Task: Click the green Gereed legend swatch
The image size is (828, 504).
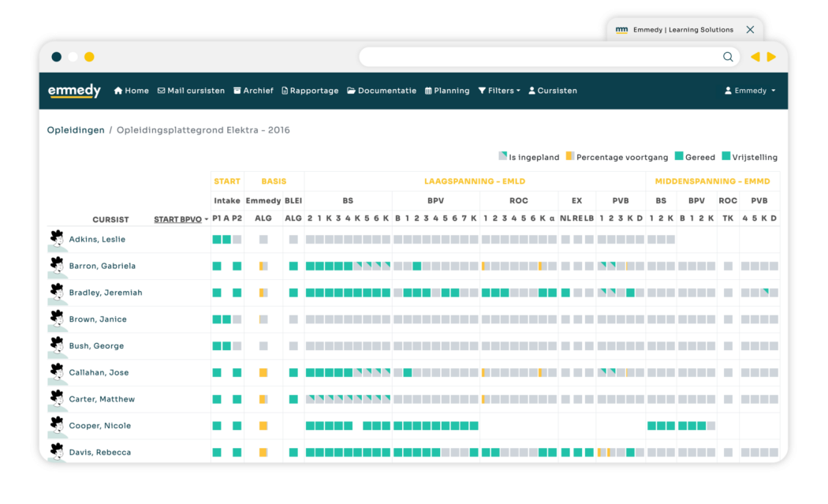Action: click(678, 157)
